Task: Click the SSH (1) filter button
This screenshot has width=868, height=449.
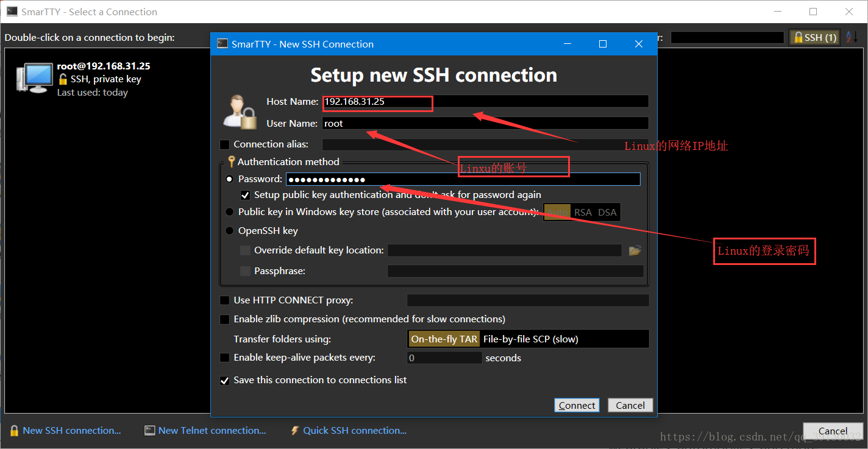Action: (x=815, y=37)
